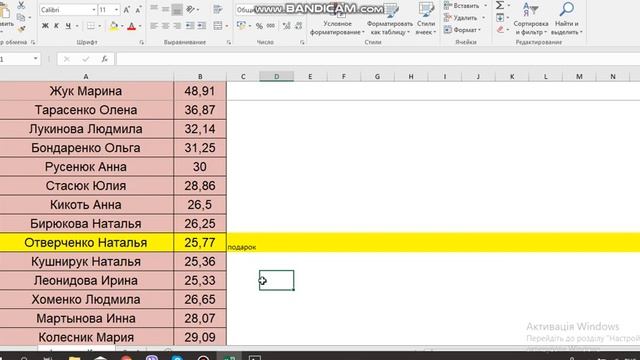
Task: Open Сортировка и фильтр menu
Action: pyautogui.click(x=531, y=19)
